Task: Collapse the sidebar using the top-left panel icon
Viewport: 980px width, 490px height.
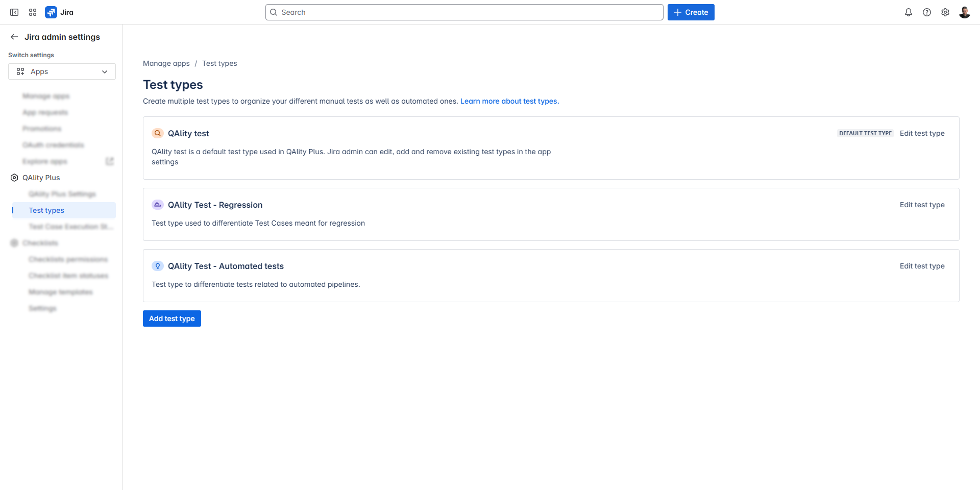Action: [14, 12]
